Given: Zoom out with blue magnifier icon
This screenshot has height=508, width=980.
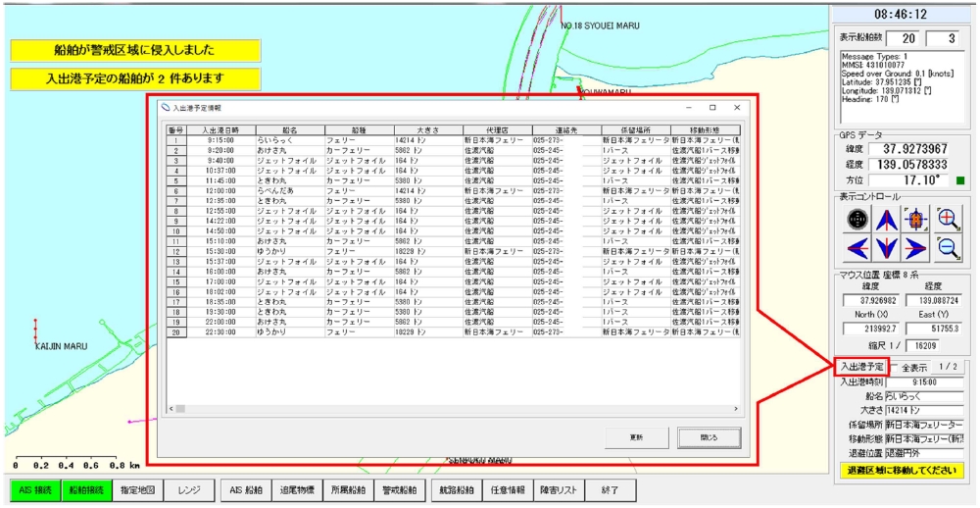Looking at the screenshot, I should pyautogui.click(x=947, y=248).
